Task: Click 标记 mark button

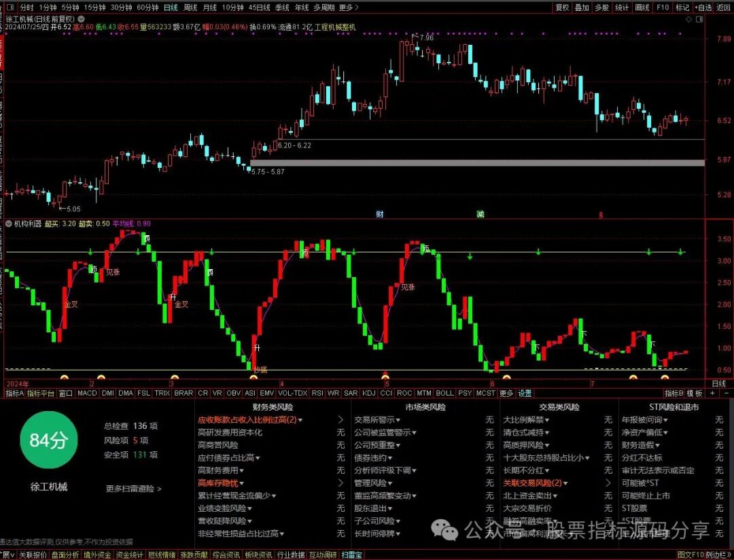Action: point(682,7)
